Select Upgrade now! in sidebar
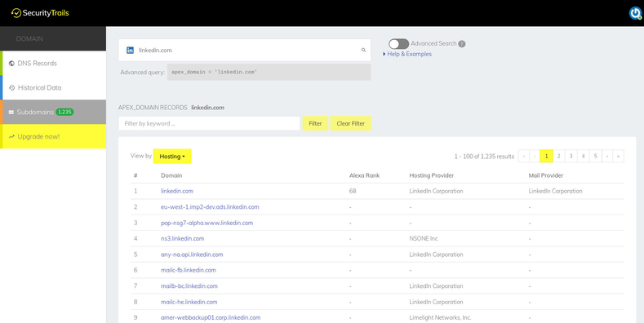 pos(53,136)
